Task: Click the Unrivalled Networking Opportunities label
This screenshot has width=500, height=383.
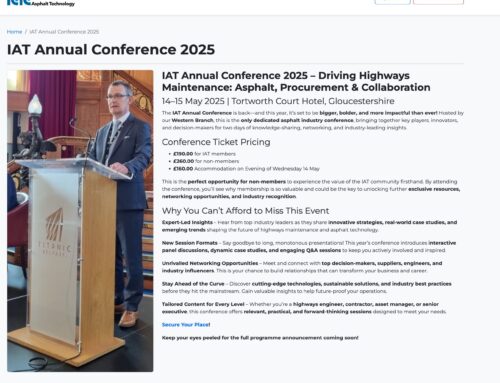Action: pyautogui.click(x=210, y=263)
